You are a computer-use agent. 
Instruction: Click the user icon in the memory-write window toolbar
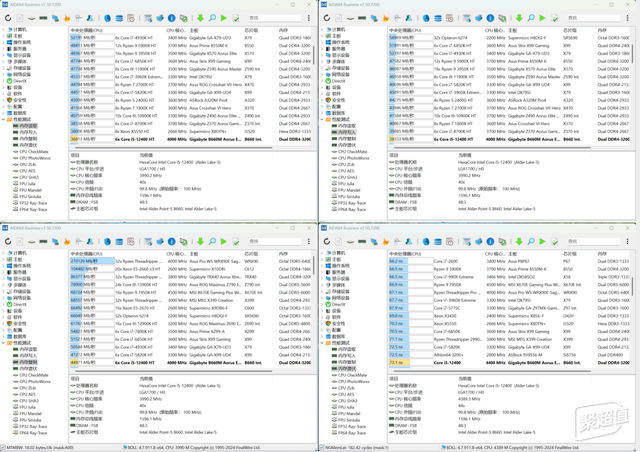point(409,18)
